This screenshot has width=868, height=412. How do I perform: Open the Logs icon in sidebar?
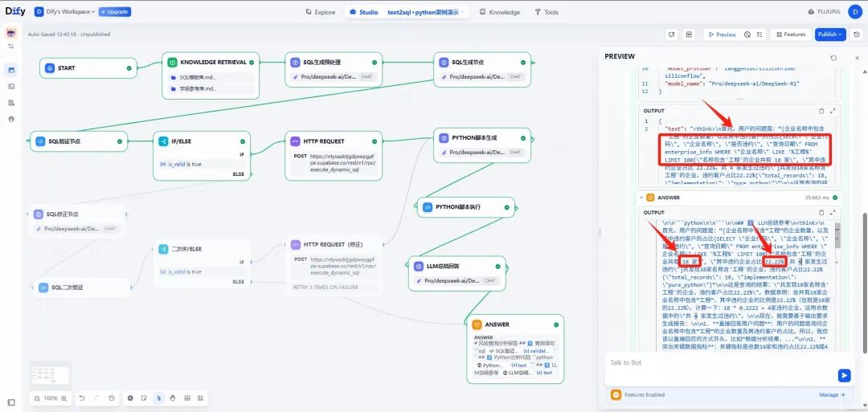pyautogui.click(x=11, y=103)
